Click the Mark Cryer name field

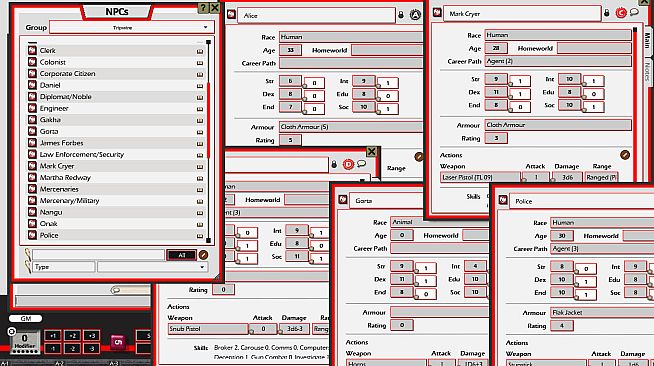522,14
